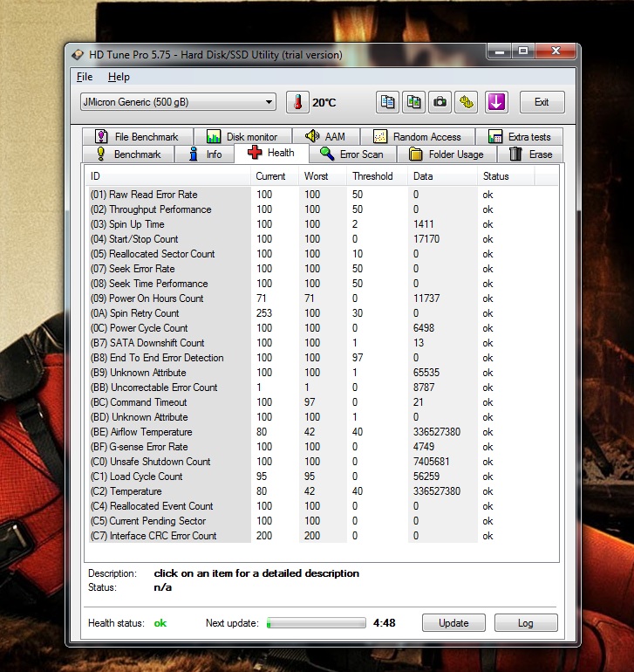Click the HD Tune title bar app icon
Screen dimensions: 634x672
(78, 55)
